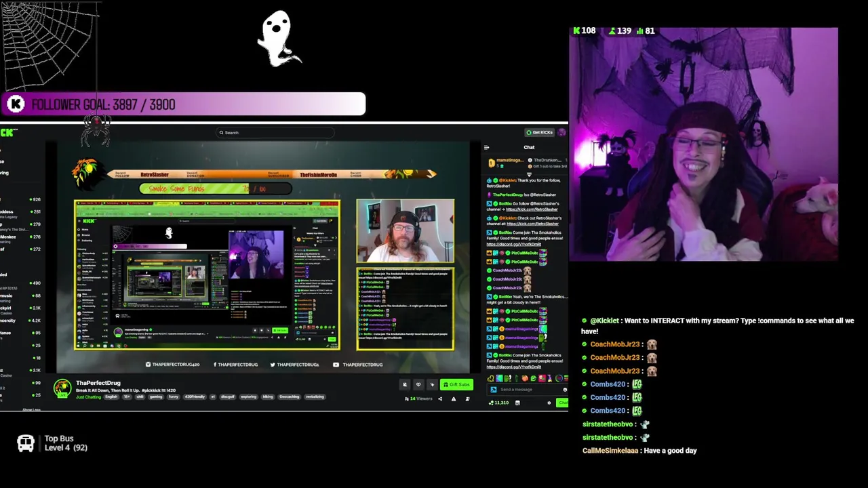The width and height of the screenshot is (868, 488).
Task: Click the hiking tag
Action: click(268, 397)
